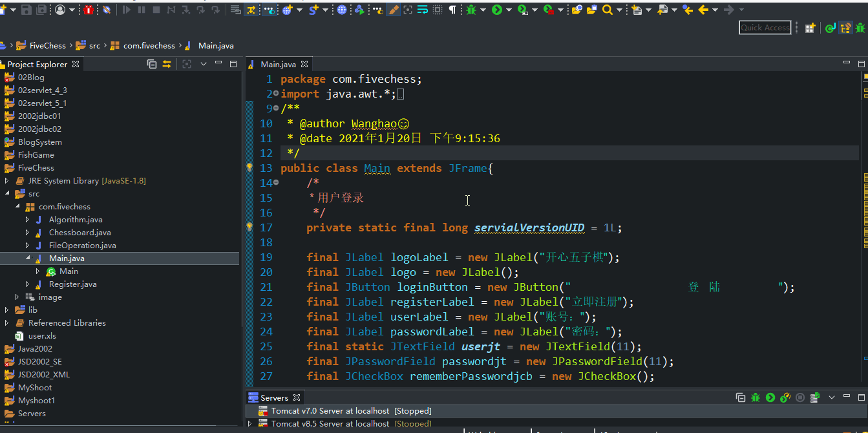
Task: Run the program with the green Run icon
Action: [x=496, y=10]
